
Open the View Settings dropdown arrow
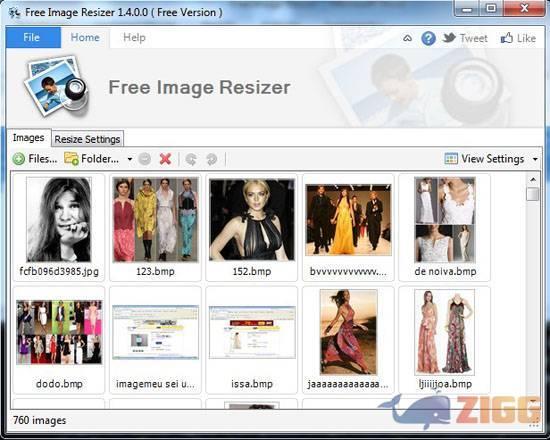pos(535,159)
